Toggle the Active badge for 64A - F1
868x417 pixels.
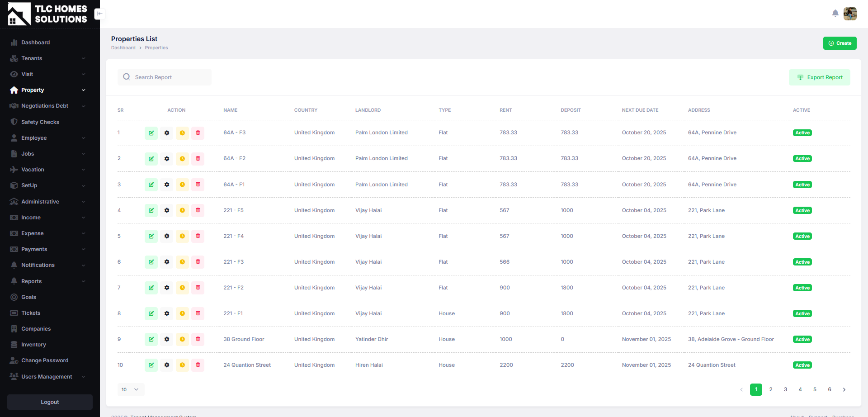802,185
